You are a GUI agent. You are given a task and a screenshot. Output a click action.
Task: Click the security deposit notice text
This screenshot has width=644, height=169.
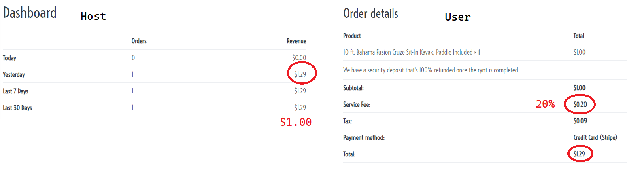(431, 70)
